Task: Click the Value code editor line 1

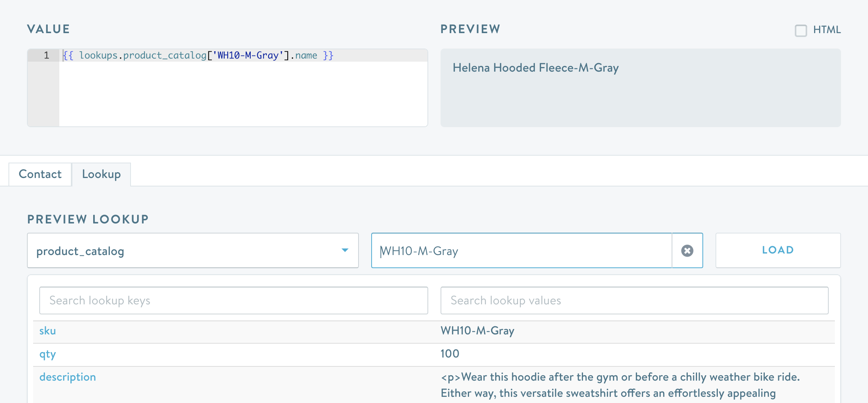Action: pos(243,55)
